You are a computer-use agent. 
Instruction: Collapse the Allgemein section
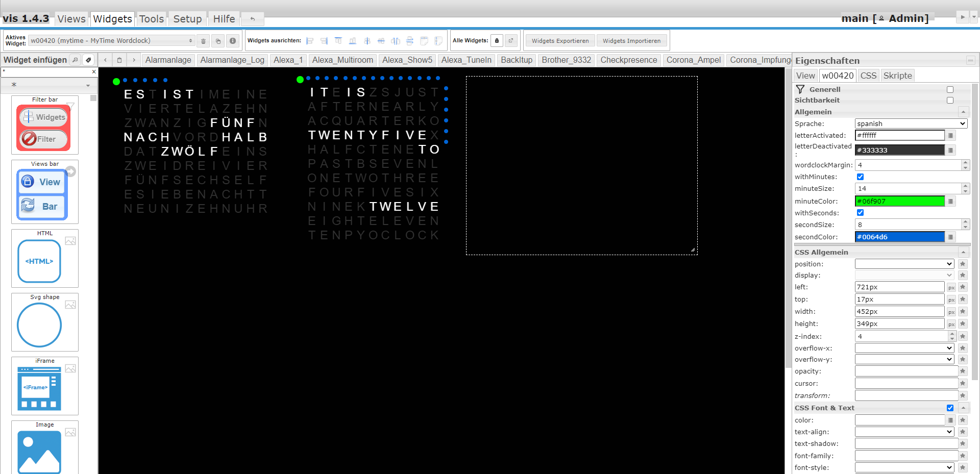(963, 112)
